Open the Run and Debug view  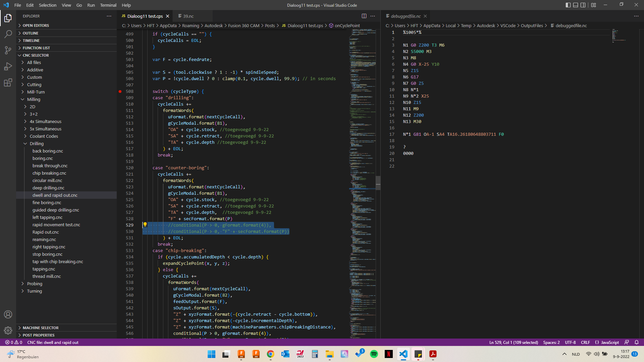(8, 66)
